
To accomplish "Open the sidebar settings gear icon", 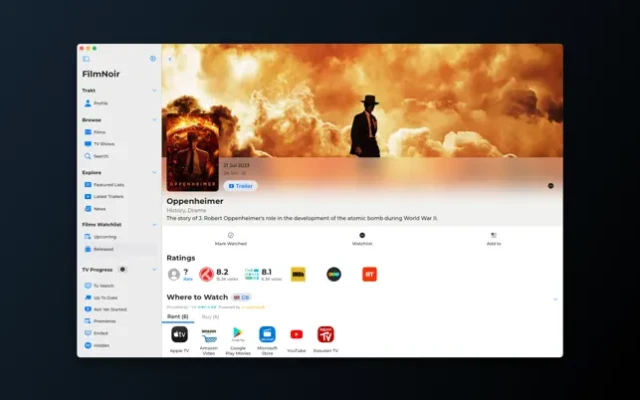I will [x=153, y=59].
